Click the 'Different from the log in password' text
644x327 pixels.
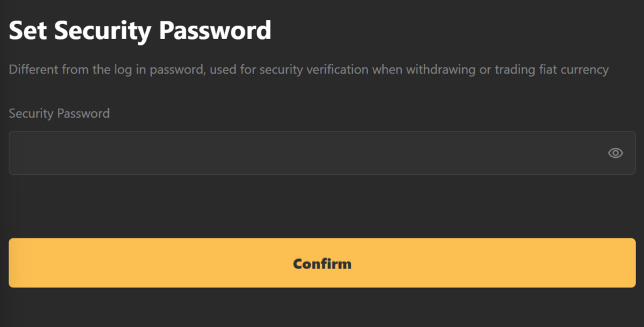click(107, 69)
